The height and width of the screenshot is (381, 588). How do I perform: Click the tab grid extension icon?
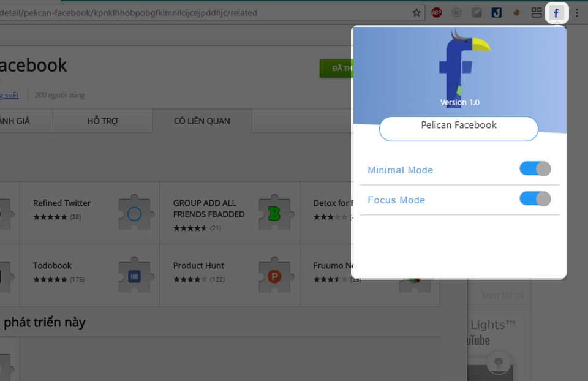point(537,13)
